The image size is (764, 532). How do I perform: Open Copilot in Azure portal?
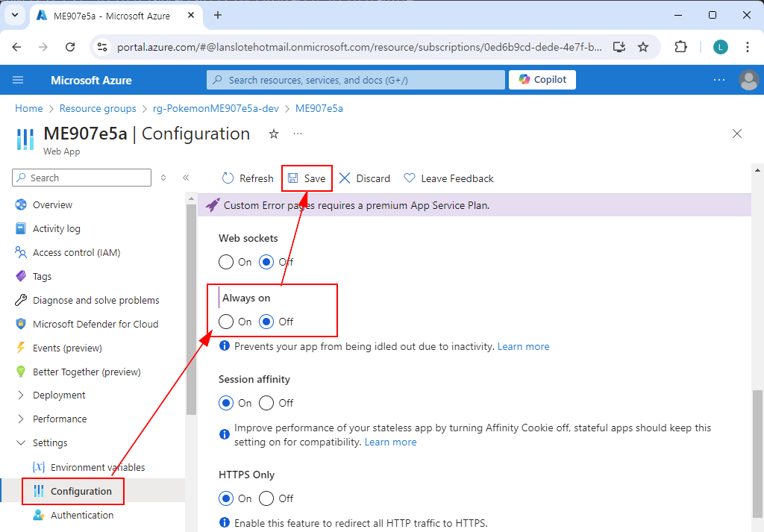click(x=542, y=80)
